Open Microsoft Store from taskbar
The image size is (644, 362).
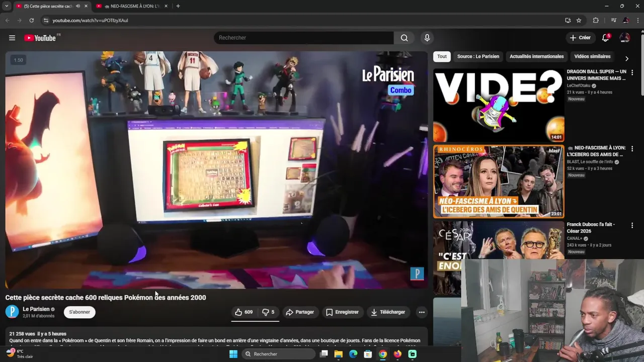coord(368,354)
